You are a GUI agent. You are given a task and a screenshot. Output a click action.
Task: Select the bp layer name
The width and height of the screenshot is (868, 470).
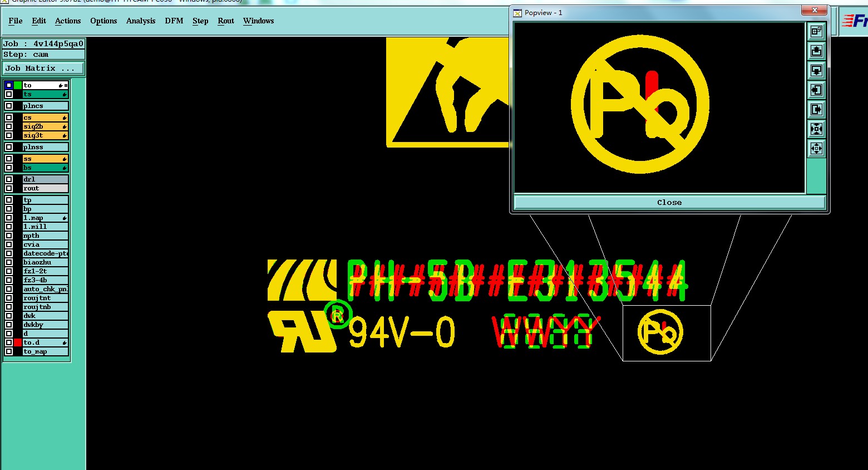click(45, 209)
